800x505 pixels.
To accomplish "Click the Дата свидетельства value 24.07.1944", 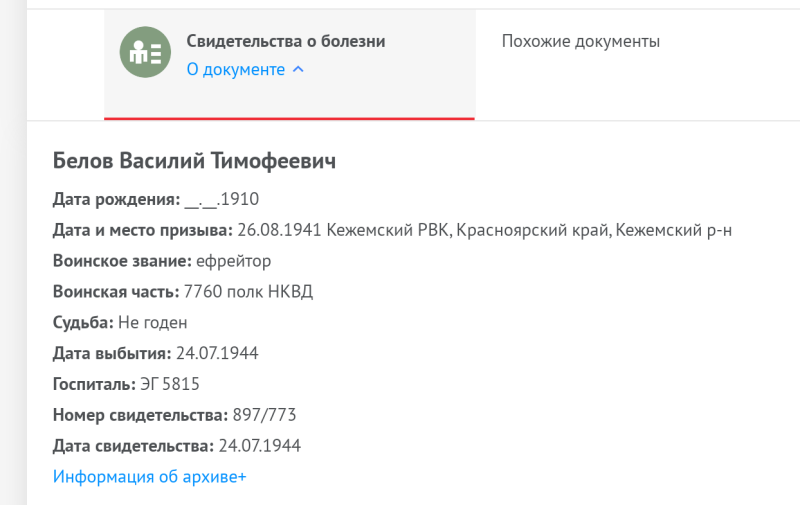I will (x=260, y=446).
